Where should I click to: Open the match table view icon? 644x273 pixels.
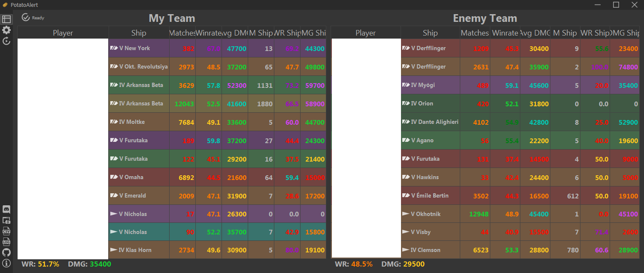(6, 19)
